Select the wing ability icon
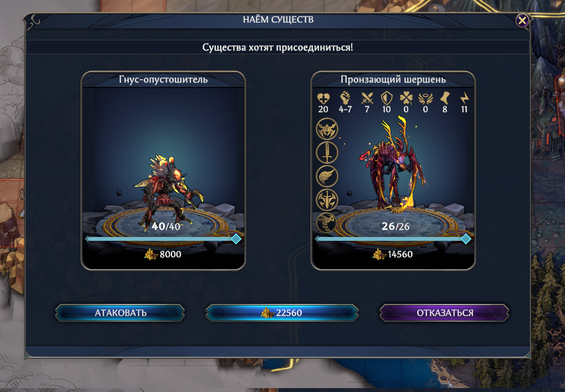 pyautogui.click(x=327, y=176)
